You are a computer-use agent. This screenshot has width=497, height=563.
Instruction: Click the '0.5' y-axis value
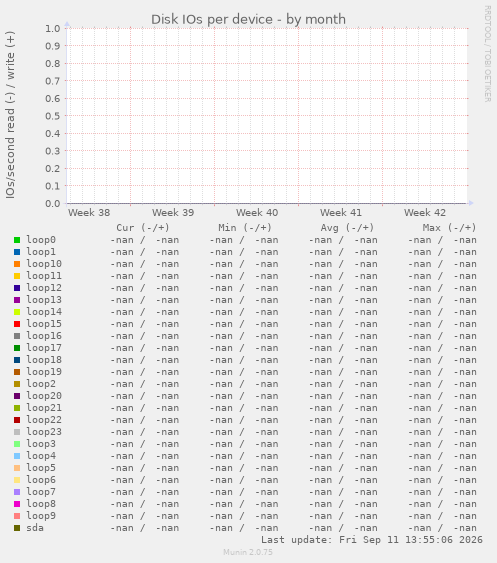[x=52, y=116]
